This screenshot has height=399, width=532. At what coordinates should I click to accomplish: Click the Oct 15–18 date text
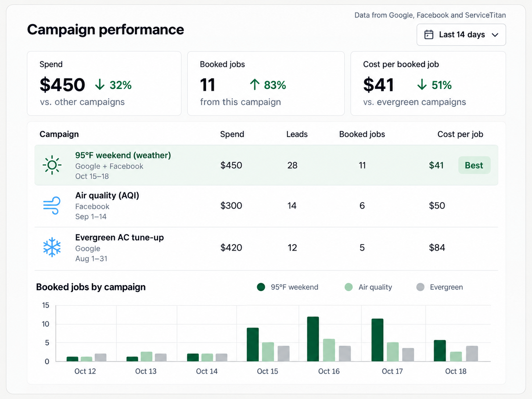tap(92, 176)
